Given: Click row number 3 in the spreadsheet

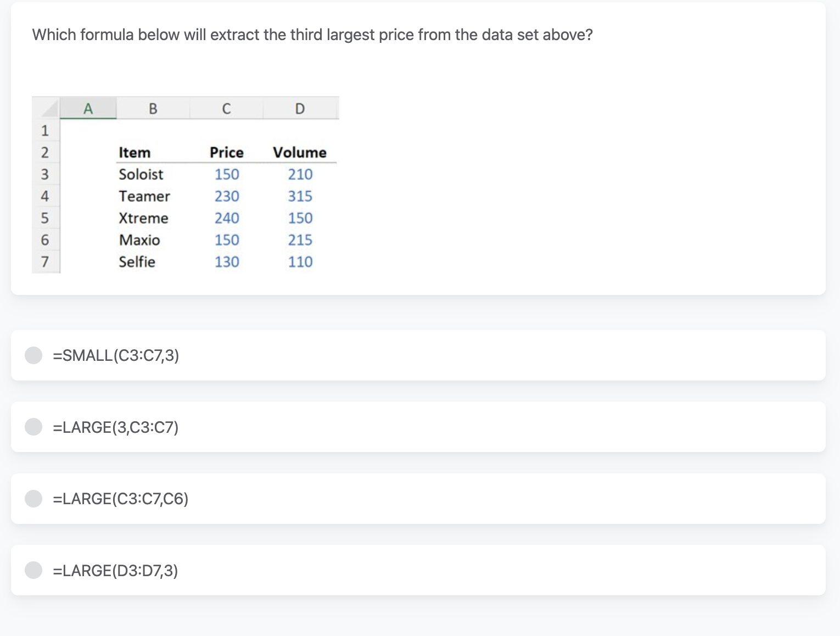Looking at the screenshot, I should 44,174.
